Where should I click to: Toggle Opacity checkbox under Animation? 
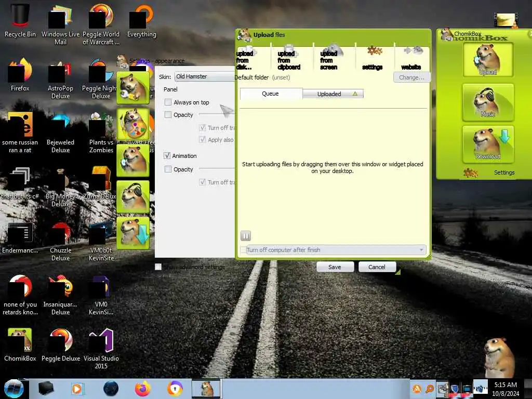click(168, 169)
